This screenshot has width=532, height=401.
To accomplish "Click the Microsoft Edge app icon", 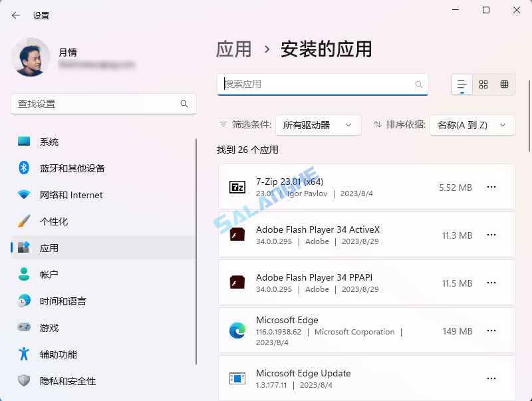I will coord(236,331).
